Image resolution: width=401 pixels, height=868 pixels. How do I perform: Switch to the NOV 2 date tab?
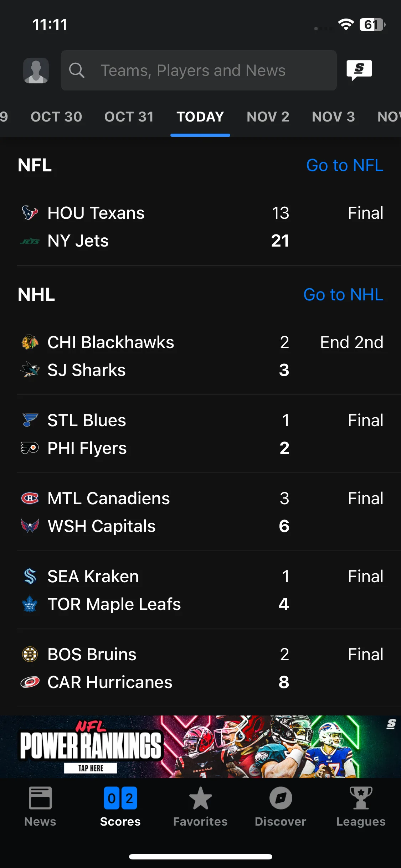(x=268, y=117)
